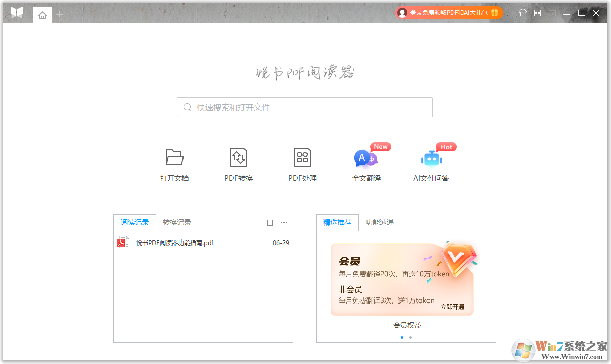Click 立即开通 to activate membership

[x=452, y=307]
